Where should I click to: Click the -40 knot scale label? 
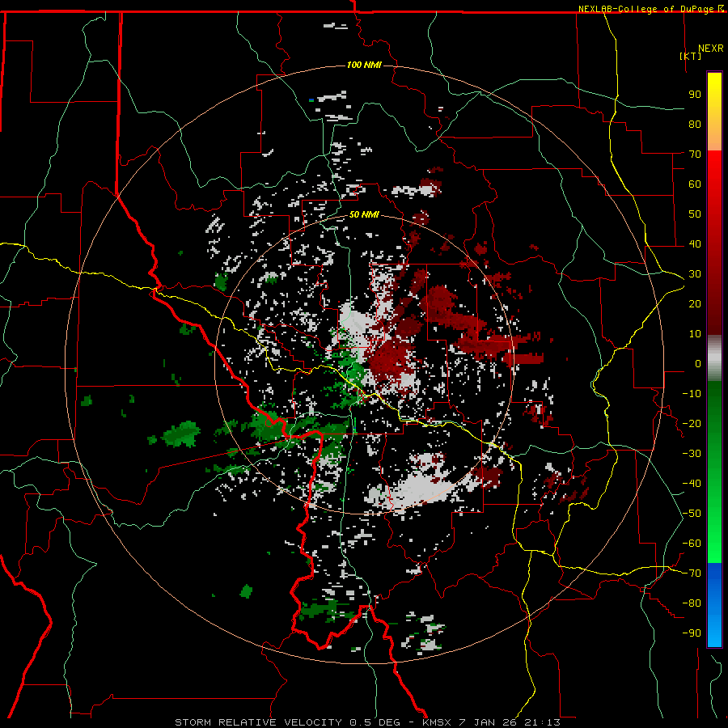coord(692,484)
